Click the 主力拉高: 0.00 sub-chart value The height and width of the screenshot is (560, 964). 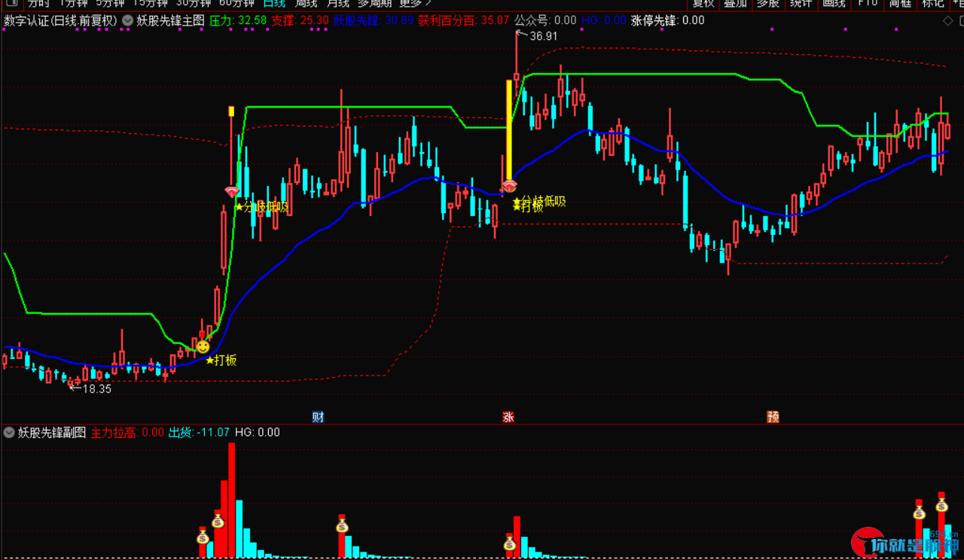pyautogui.click(x=127, y=432)
